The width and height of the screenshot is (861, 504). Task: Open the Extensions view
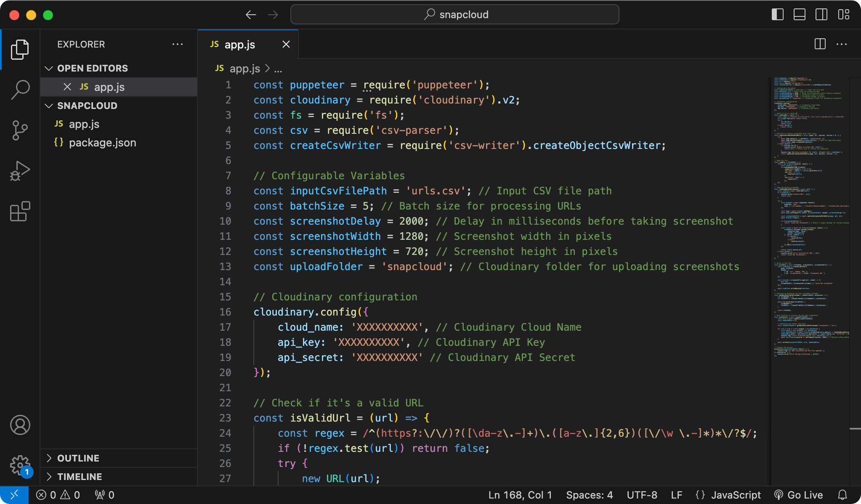20,211
